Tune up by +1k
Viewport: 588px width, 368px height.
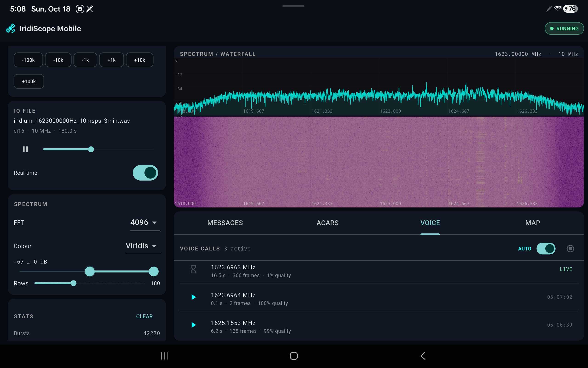point(112,60)
